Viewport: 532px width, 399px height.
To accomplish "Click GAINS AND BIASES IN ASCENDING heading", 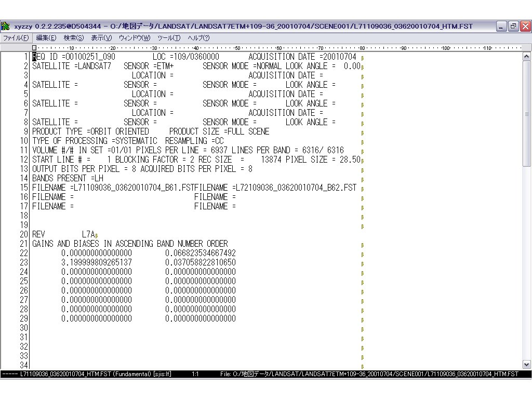I will point(130,244).
